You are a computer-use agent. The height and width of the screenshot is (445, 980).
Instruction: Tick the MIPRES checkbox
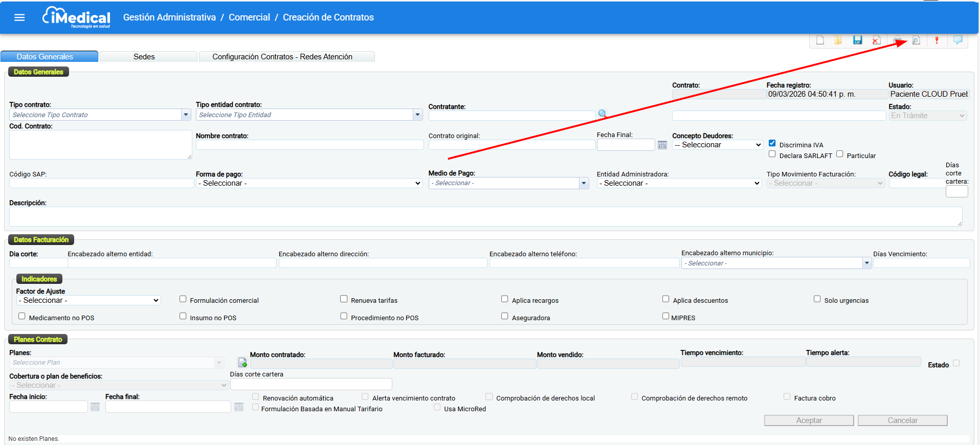pyautogui.click(x=665, y=316)
